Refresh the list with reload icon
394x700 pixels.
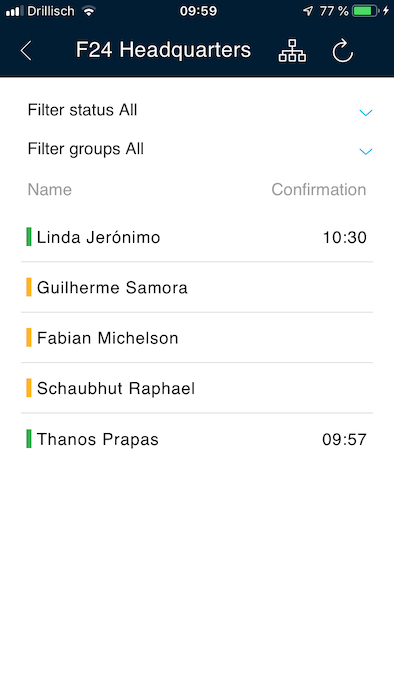[343, 50]
